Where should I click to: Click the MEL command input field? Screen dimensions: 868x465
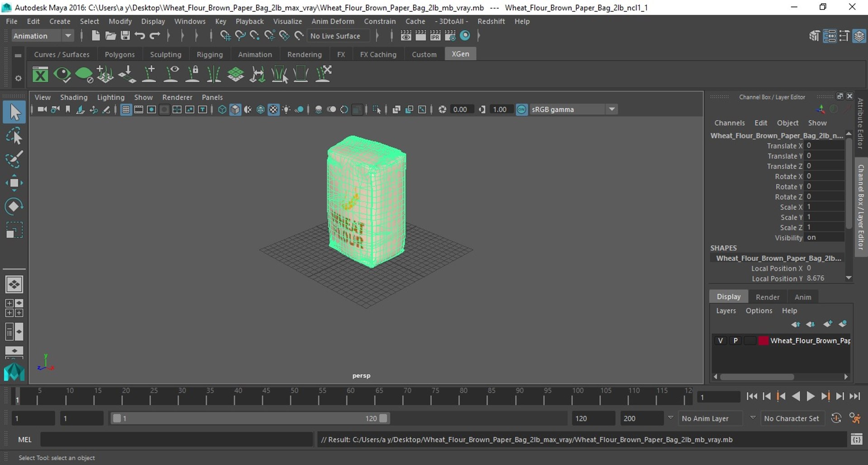pyautogui.click(x=176, y=439)
